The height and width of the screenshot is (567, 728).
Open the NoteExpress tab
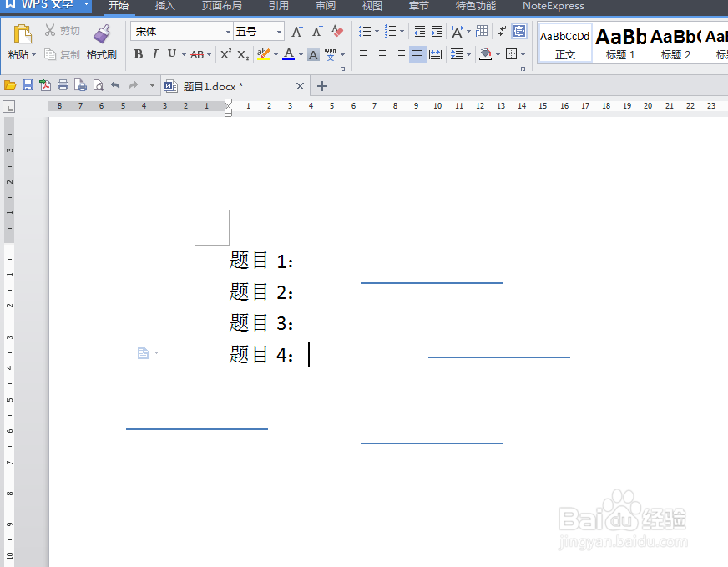[554, 6]
